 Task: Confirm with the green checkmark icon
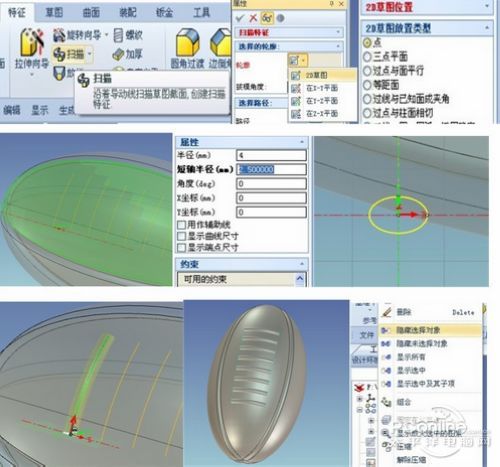pos(239,18)
